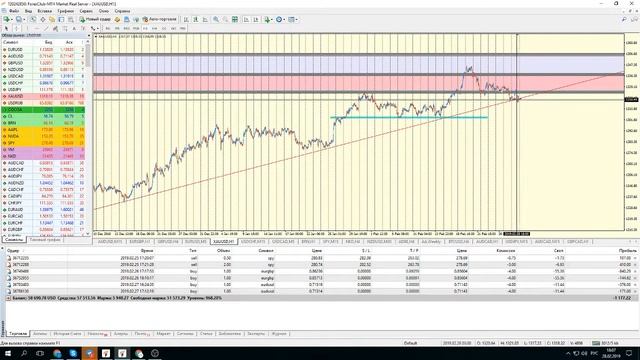Screen dimensions: 640x360
Task: Select the equidistant channel tool
Action: pos(55,28)
